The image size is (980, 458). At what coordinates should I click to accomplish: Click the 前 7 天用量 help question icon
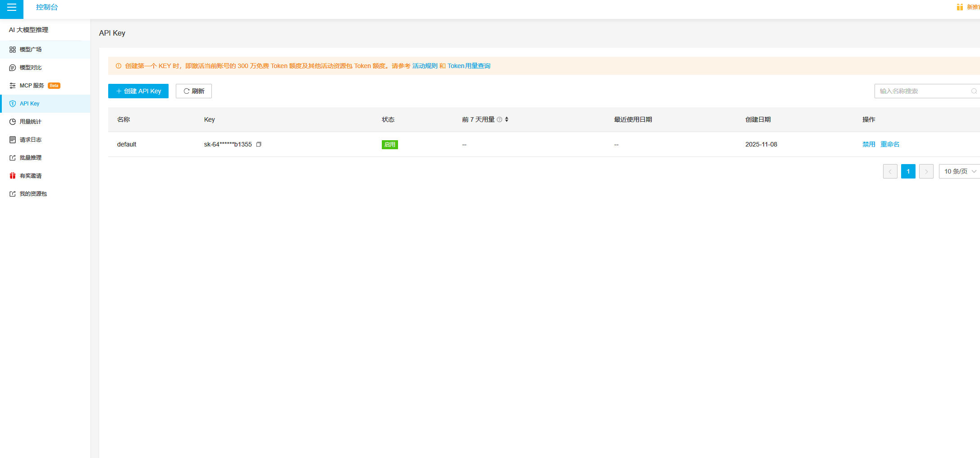(x=499, y=119)
